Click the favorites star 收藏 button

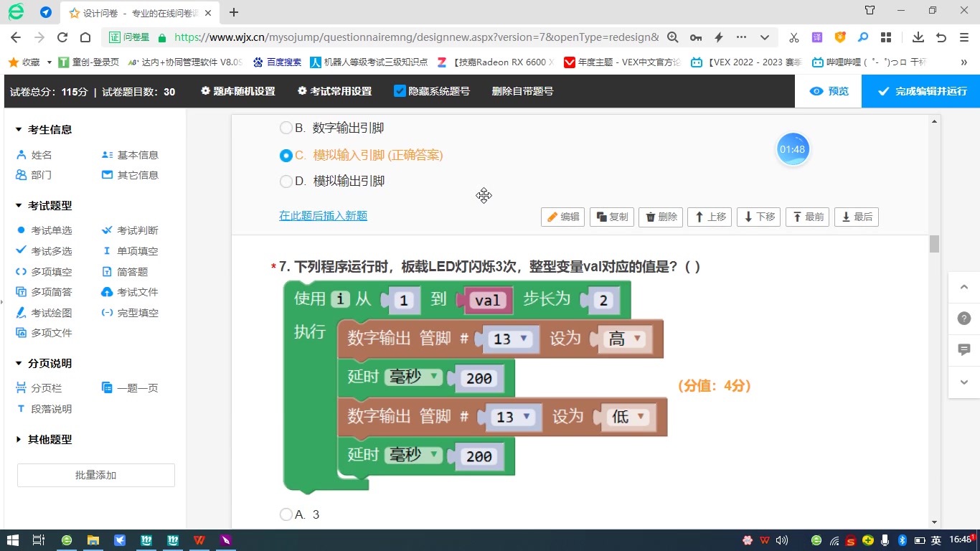click(24, 62)
